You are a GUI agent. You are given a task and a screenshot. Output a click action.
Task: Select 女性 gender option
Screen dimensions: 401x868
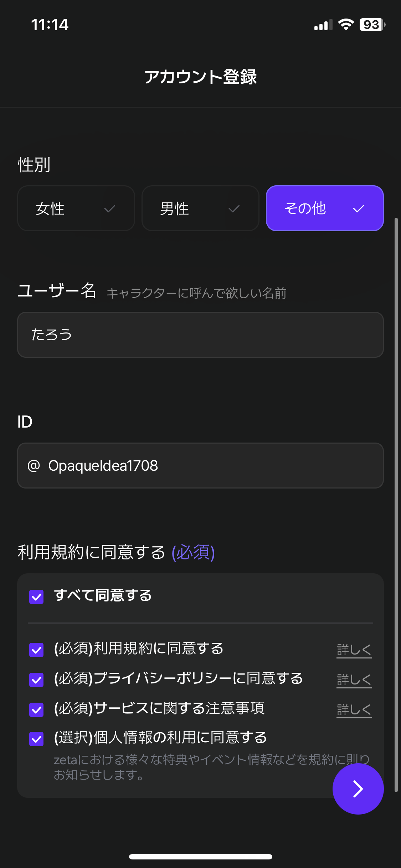point(76,208)
